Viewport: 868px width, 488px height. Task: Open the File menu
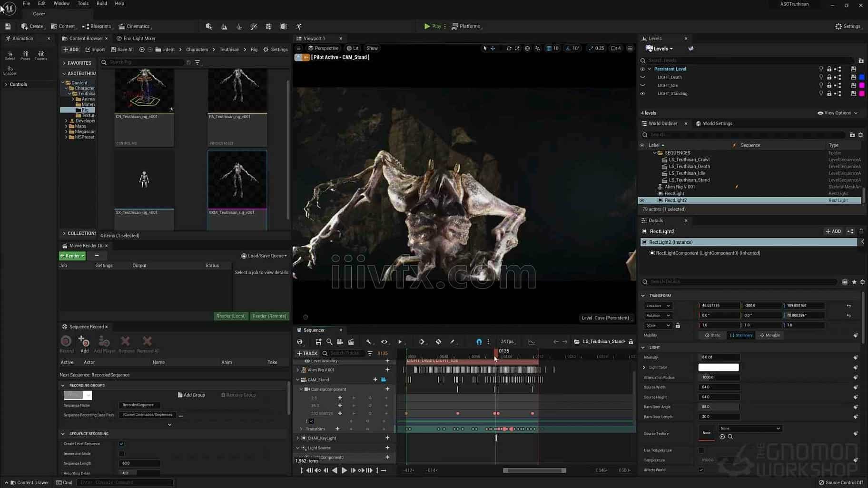pyautogui.click(x=26, y=3)
